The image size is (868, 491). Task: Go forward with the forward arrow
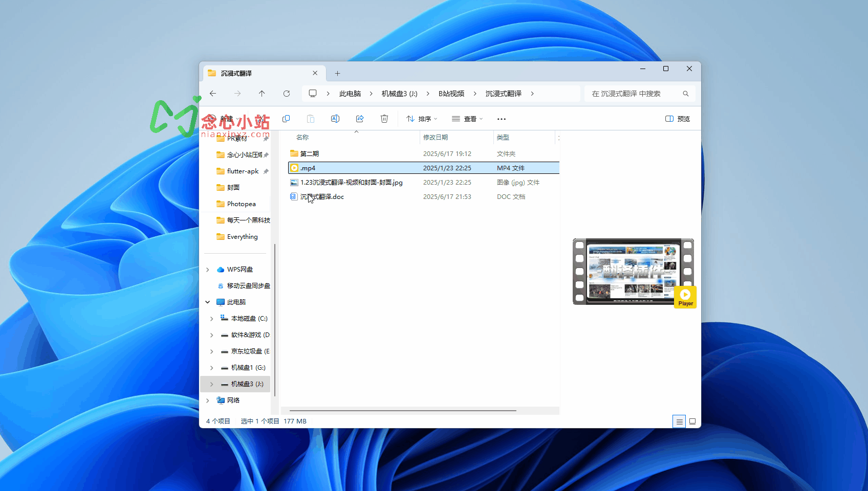tap(237, 94)
